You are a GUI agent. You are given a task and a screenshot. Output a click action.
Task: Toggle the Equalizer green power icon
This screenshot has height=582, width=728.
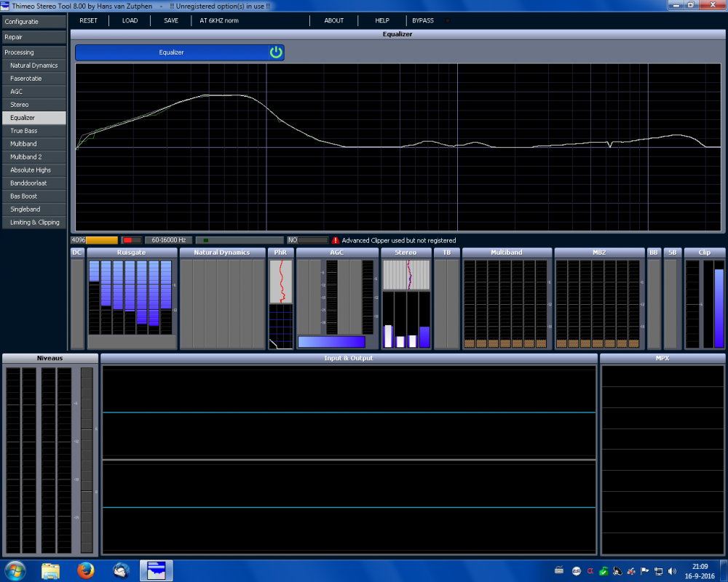pos(276,52)
